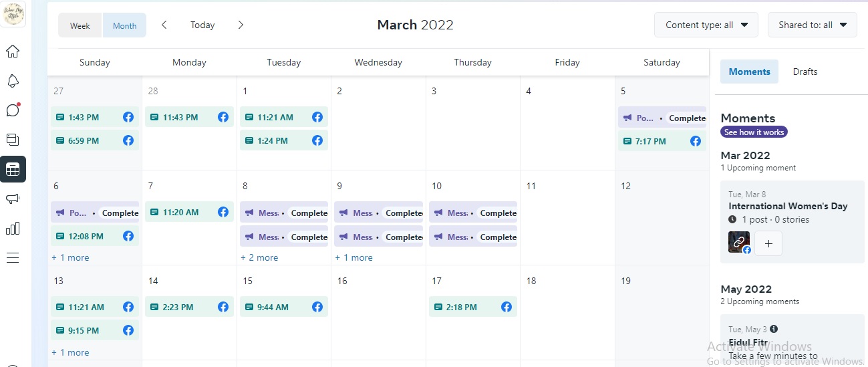Select the Drafts tab
The width and height of the screenshot is (868, 367).
805,72
